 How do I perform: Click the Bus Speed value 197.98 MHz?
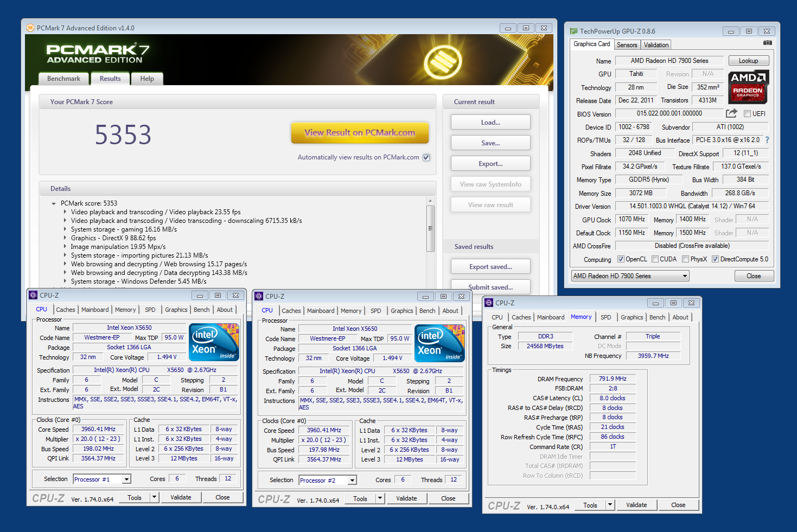(x=324, y=450)
